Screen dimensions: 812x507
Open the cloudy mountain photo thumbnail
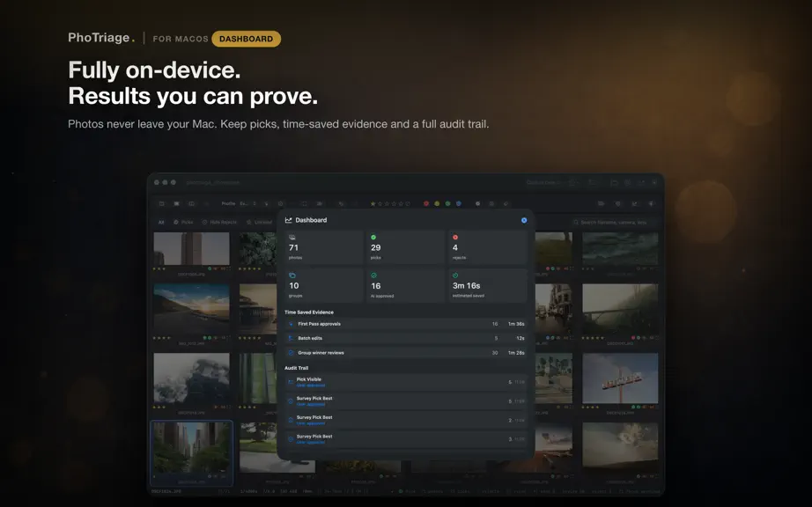(191, 378)
